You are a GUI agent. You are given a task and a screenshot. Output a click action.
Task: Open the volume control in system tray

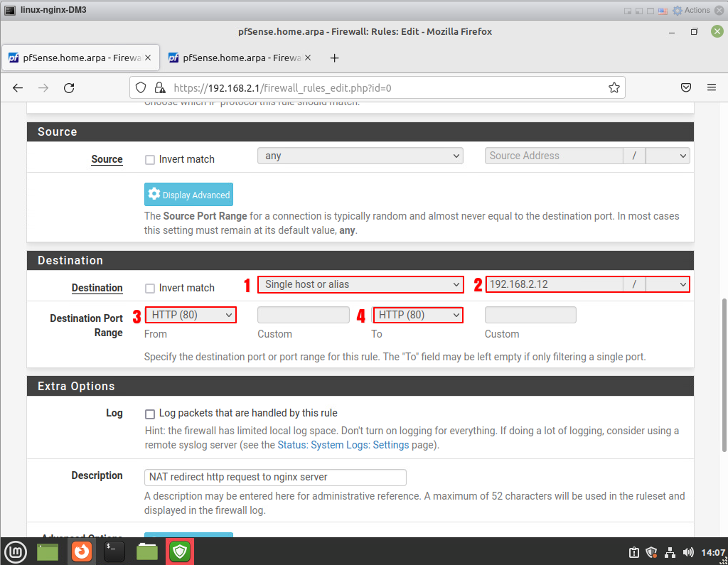click(688, 552)
